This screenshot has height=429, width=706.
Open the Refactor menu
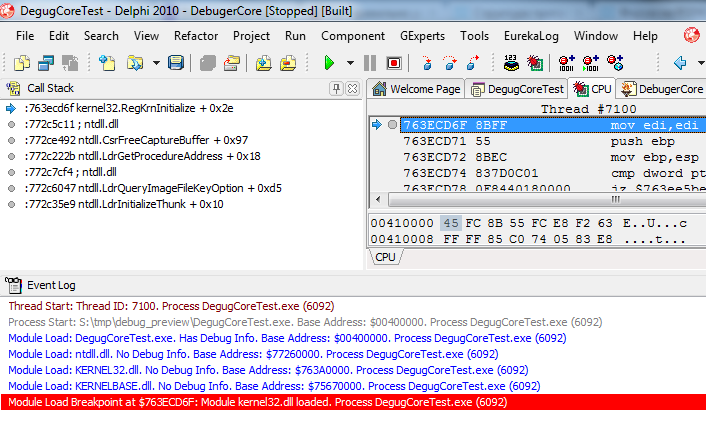[x=196, y=36]
